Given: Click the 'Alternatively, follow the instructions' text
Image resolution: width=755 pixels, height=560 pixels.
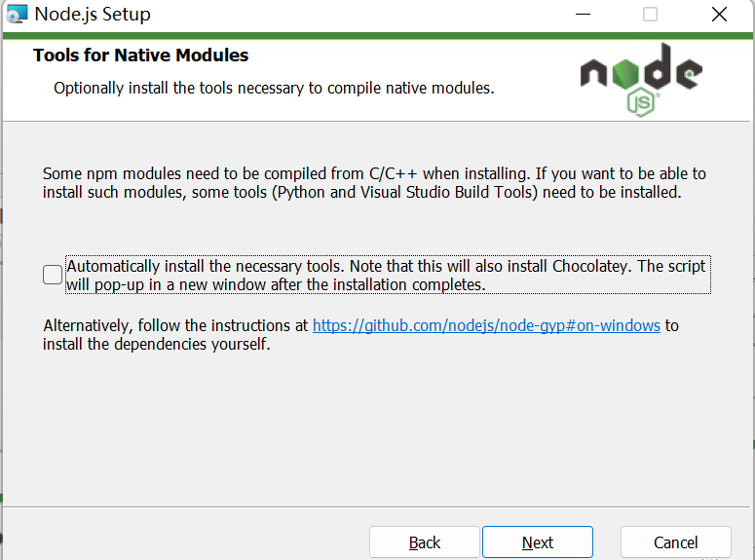Looking at the screenshot, I should (x=175, y=325).
